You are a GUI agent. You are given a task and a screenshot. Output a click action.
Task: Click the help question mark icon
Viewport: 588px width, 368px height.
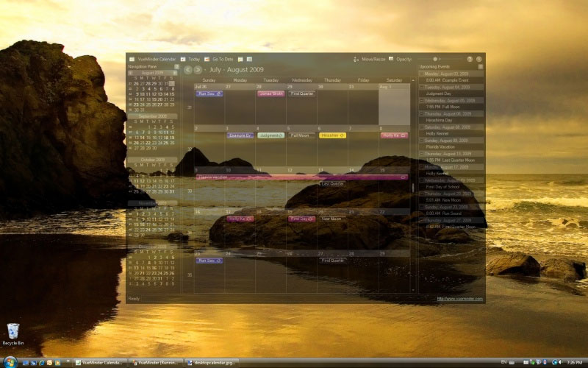click(x=470, y=59)
